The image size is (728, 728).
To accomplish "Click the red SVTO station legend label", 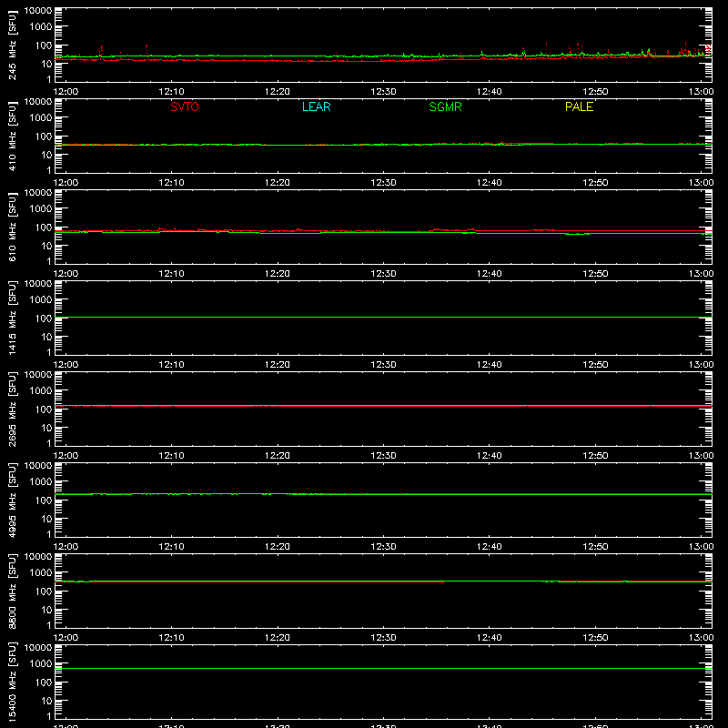I will pyautogui.click(x=185, y=106).
